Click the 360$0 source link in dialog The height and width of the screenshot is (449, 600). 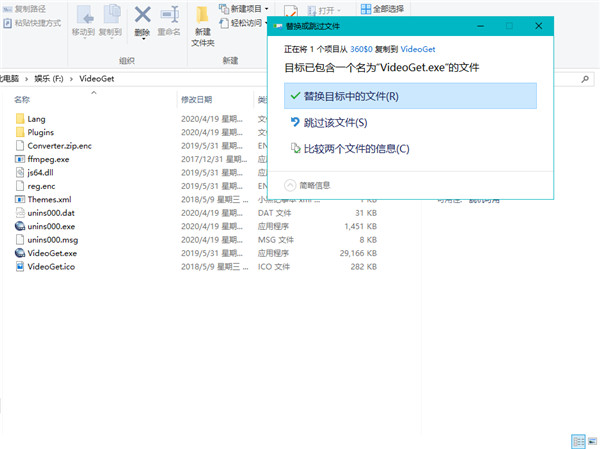point(363,47)
